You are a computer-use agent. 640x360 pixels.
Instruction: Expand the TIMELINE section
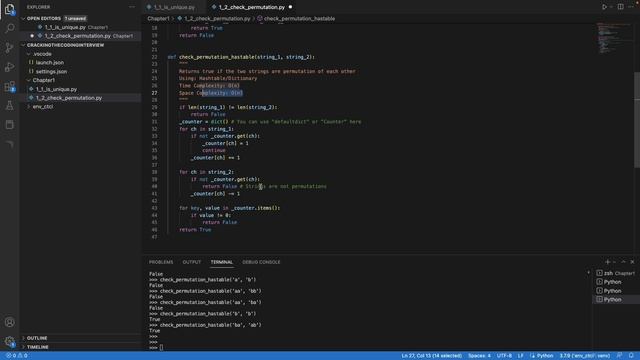37,347
